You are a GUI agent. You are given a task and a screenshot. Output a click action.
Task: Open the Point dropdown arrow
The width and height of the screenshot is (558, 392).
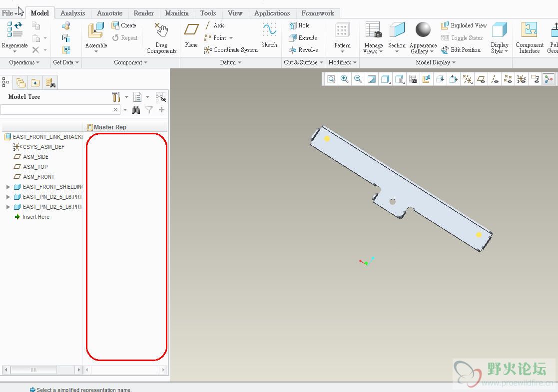(x=231, y=38)
